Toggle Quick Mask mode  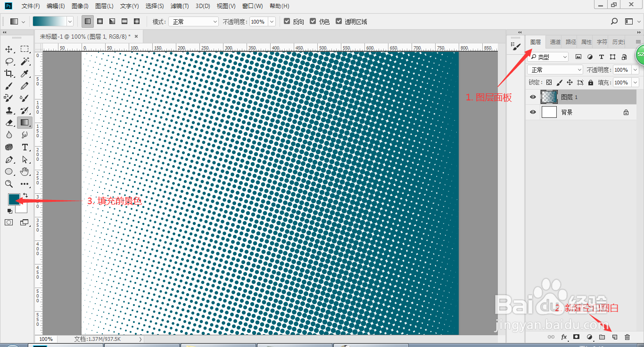[9, 222]
